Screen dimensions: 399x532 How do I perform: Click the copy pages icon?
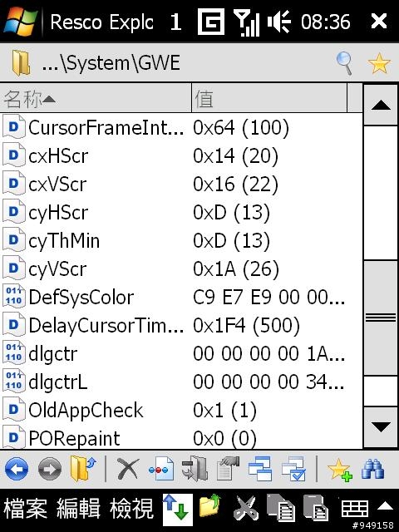tap(281, 508)
